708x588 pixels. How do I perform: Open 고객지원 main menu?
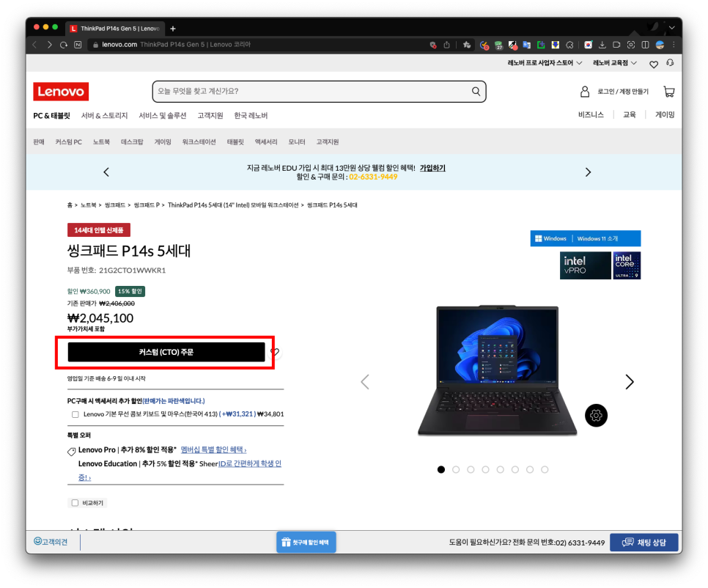(210, 116)
